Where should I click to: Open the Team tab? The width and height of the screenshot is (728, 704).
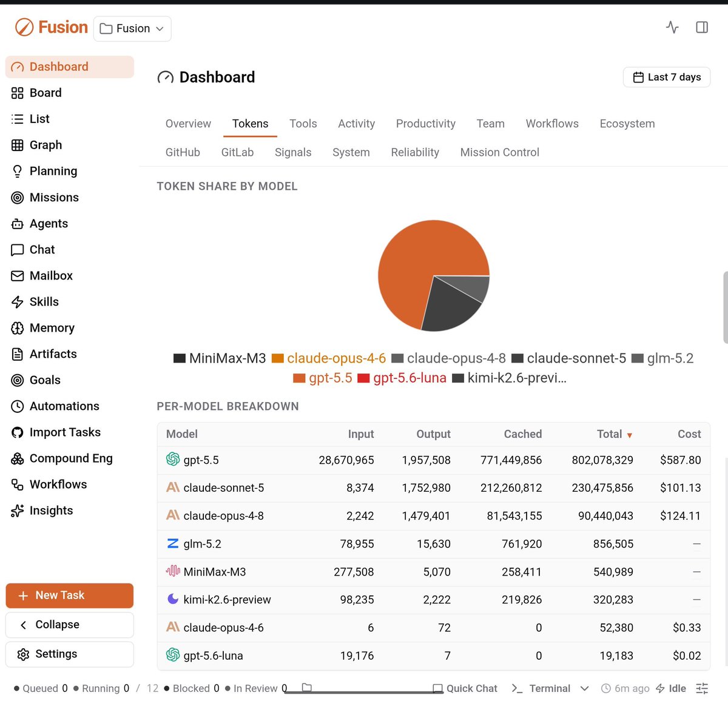coord(491,124)
